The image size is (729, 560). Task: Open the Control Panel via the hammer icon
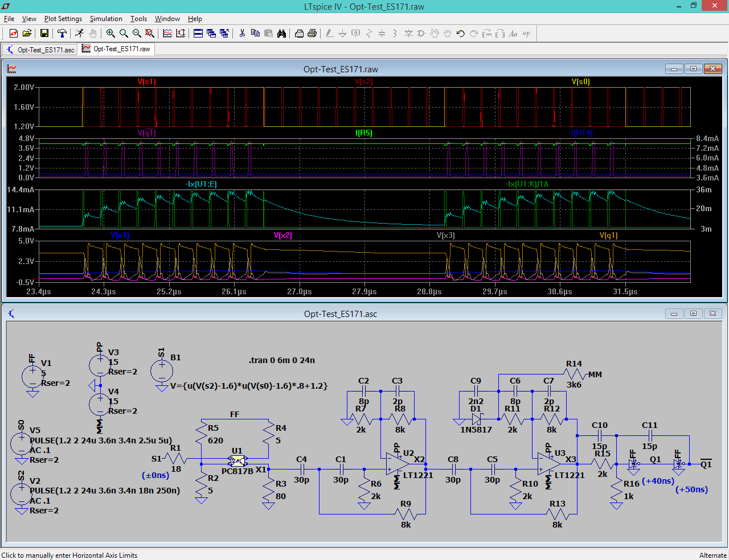point(63,34)
